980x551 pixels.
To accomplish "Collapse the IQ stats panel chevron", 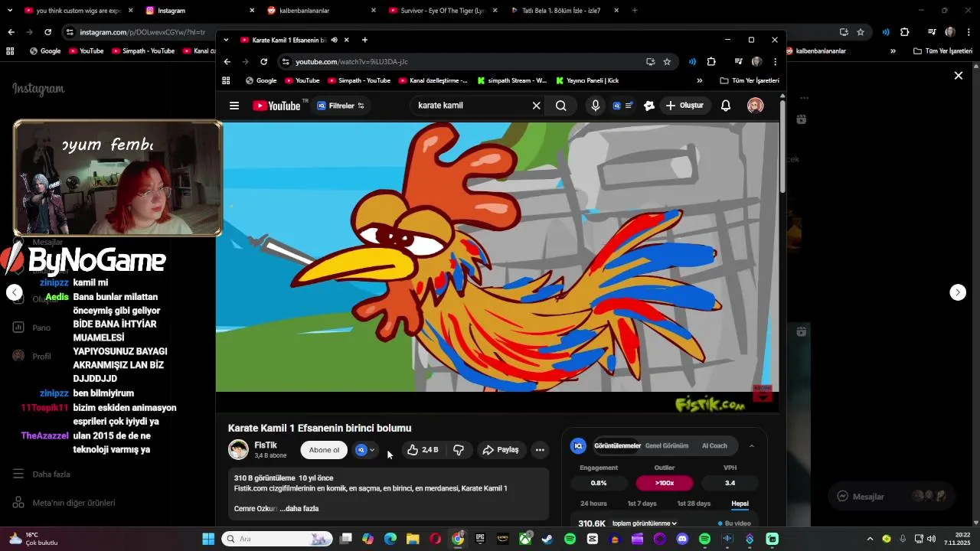I will pos(752,446).
